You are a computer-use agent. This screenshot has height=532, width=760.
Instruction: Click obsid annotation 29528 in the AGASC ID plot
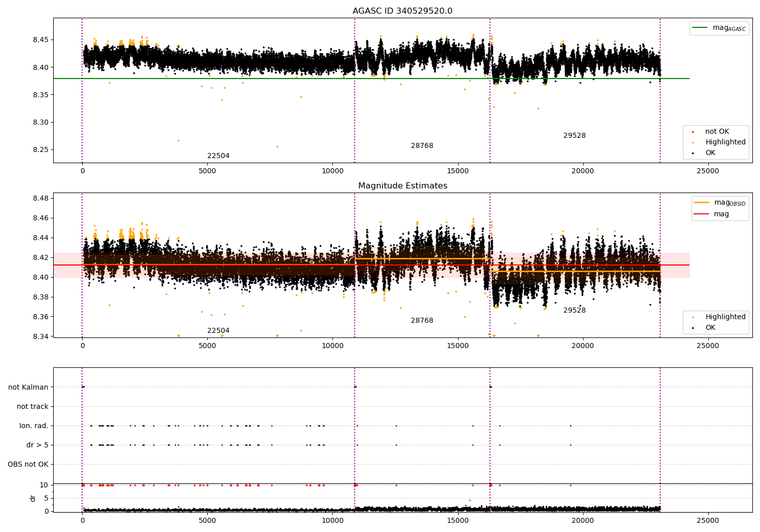point(575,136)
